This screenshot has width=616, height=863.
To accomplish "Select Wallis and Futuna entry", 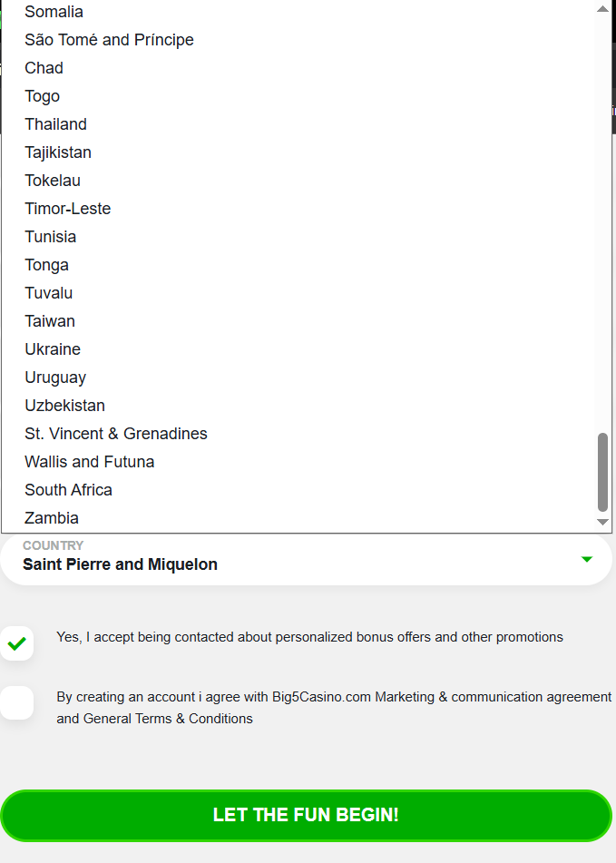I will click(90, 462).
